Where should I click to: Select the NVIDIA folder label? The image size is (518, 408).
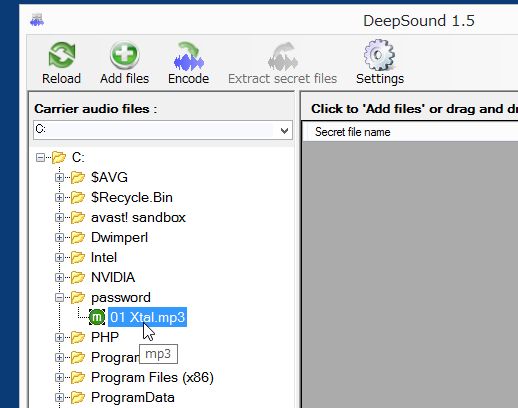point(113,277)
